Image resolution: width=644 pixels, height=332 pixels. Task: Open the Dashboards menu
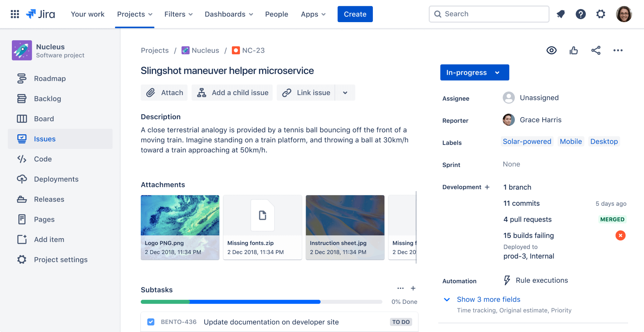click(x=229, y=14)
